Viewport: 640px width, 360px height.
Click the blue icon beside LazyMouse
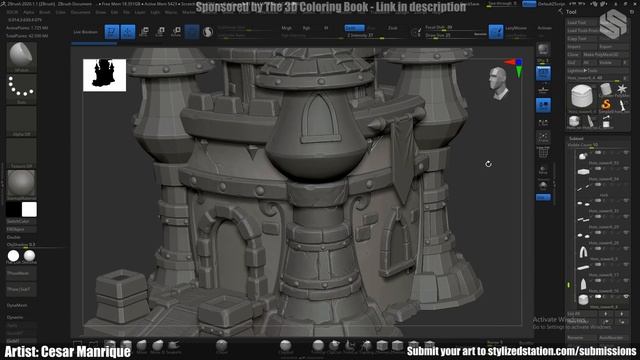pos(496,32)
